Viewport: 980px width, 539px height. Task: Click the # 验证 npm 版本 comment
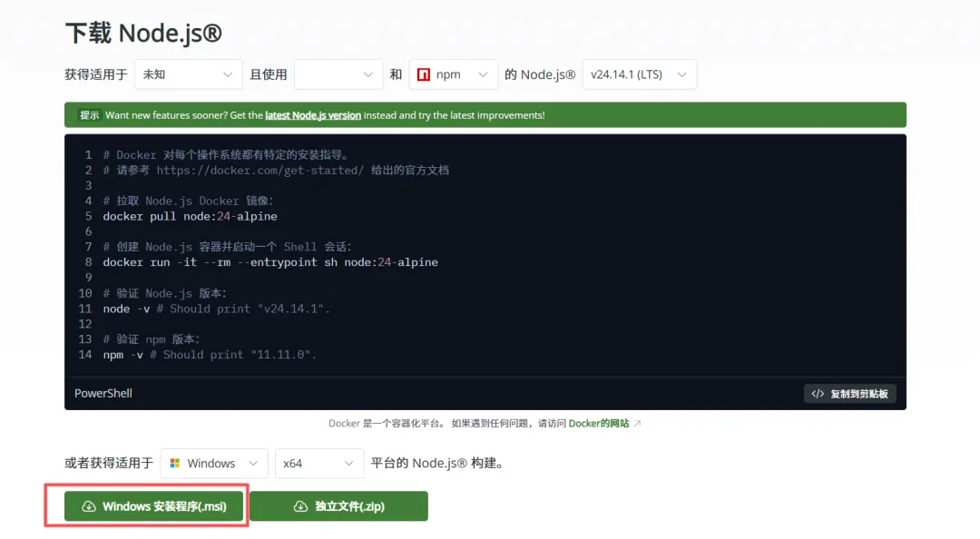click(x=152, y=339)
